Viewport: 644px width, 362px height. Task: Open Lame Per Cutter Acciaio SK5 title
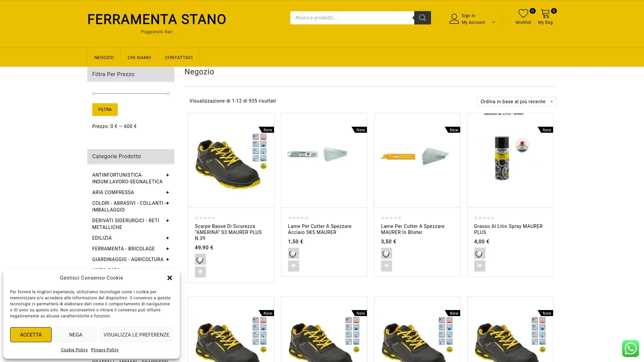coord(320,229)
